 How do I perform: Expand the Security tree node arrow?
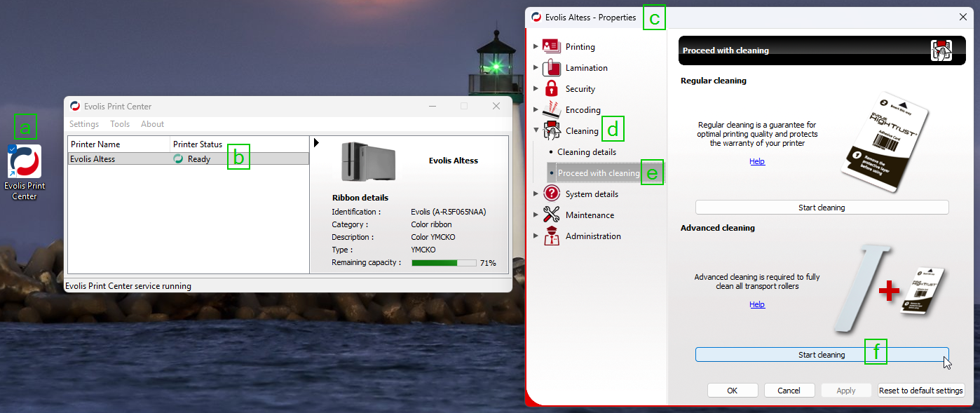(x=536, y=88)
